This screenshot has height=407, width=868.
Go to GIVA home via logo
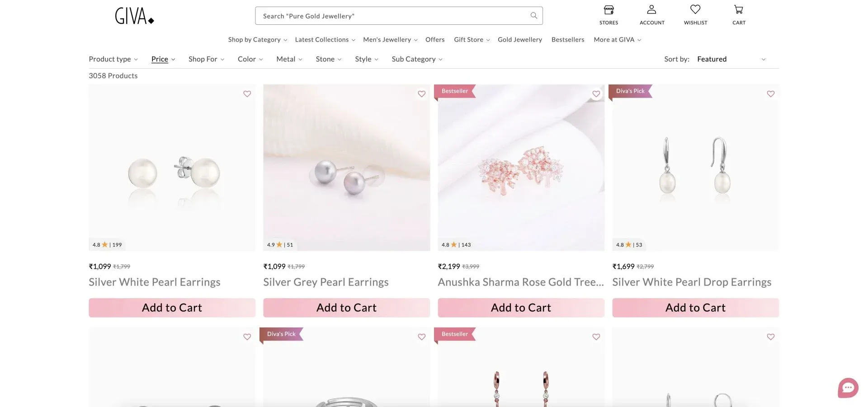click(x=134, y=16)
